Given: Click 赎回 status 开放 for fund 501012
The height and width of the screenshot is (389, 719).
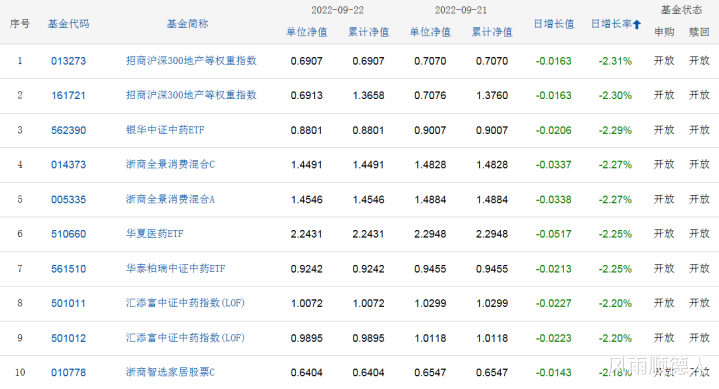Looking at the screenshot, I should point(699,338).
